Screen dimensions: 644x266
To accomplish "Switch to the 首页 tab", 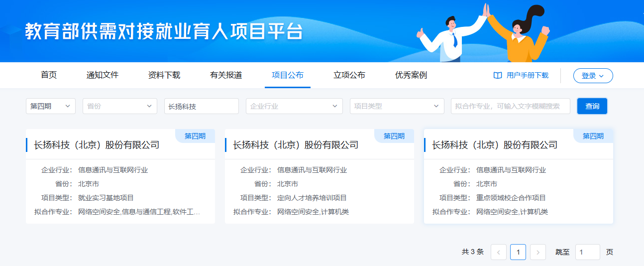I will (49, 75).
